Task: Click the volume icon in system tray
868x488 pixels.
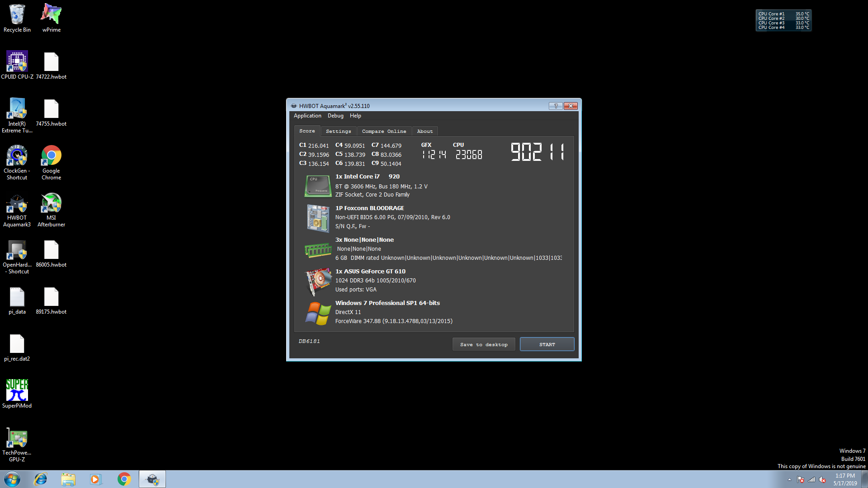Action: point(822,480)
